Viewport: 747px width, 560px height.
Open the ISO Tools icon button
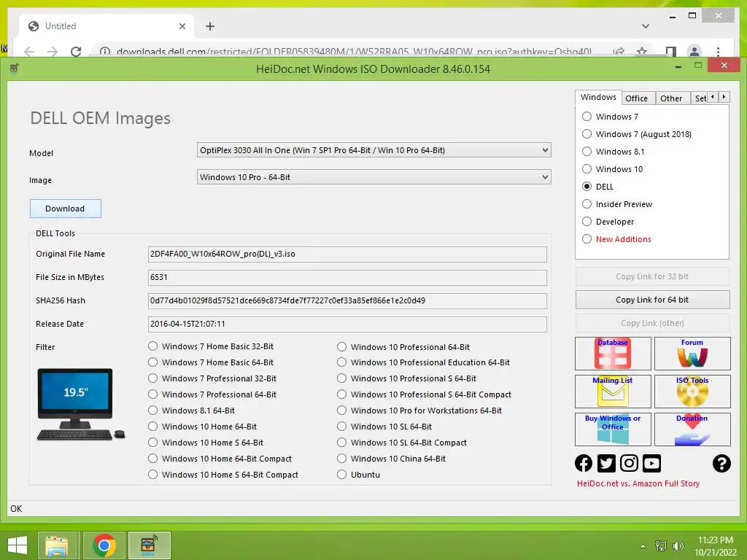tap(692, 392)
